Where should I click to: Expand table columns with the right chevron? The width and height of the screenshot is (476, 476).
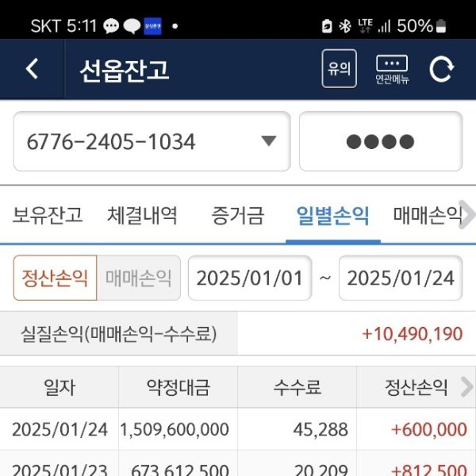click(466, 387)
